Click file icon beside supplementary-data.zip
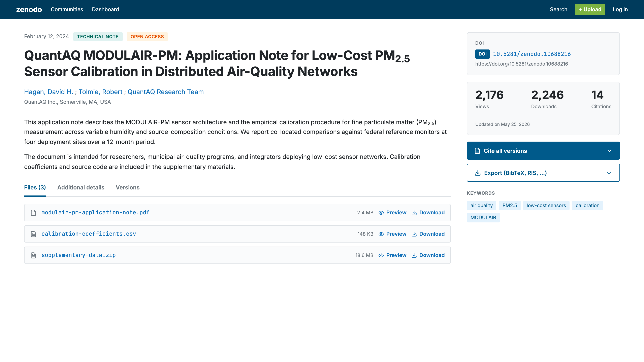The width and height of the screenshot is (644, 362). click(x=33, y=255)
